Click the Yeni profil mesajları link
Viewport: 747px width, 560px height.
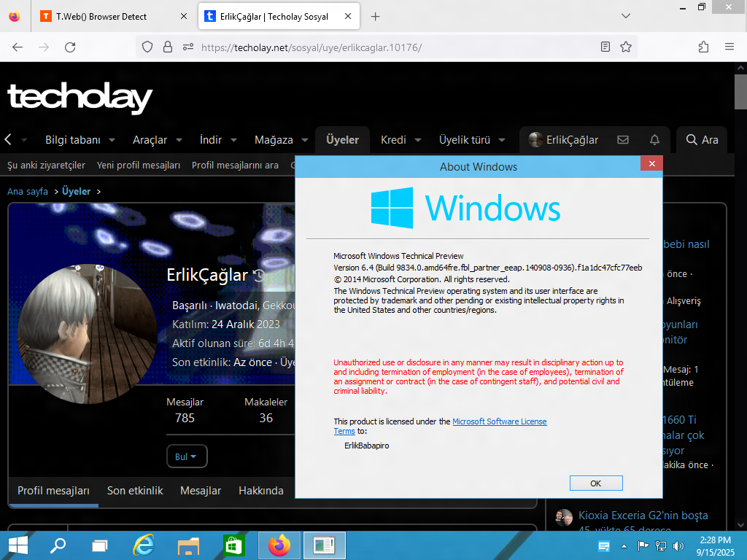point(139,166)
